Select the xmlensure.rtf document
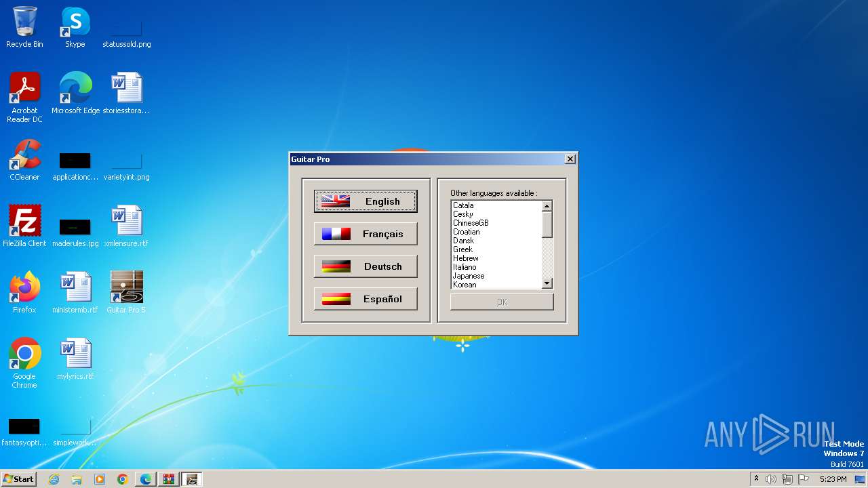The width and height of the screenshot is (868, 488). 126,226
